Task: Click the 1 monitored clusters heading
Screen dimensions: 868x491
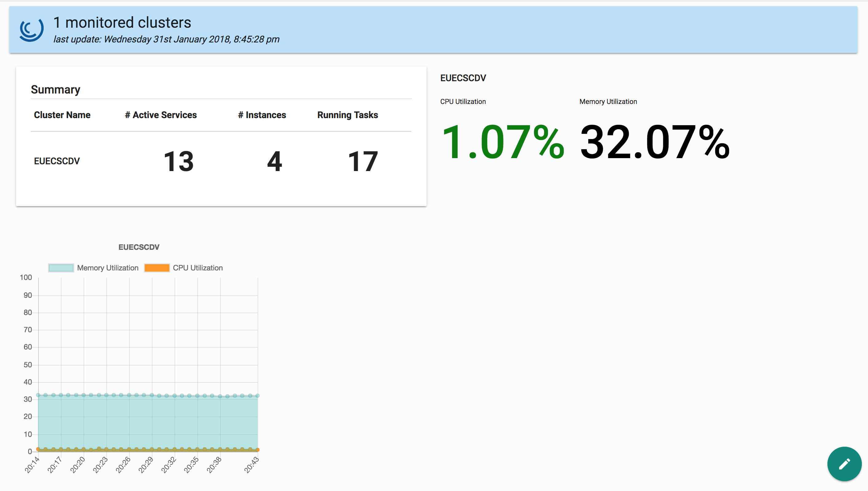Action: click(122, 22)
